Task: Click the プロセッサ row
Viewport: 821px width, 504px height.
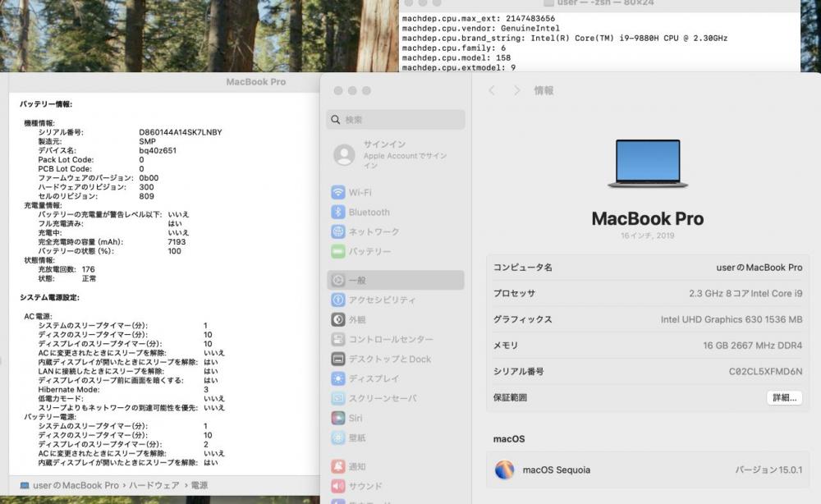Action: point(648,293)
